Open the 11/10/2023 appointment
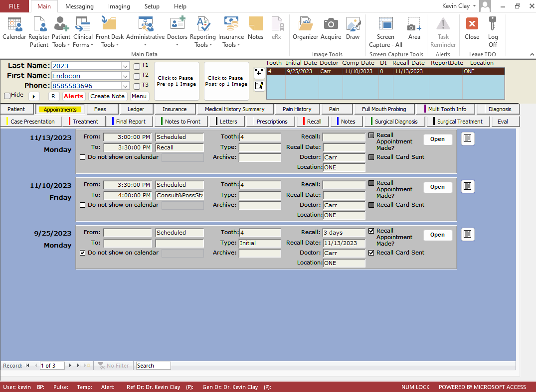This screenshot has width=536, height=392. coord(437,187)
